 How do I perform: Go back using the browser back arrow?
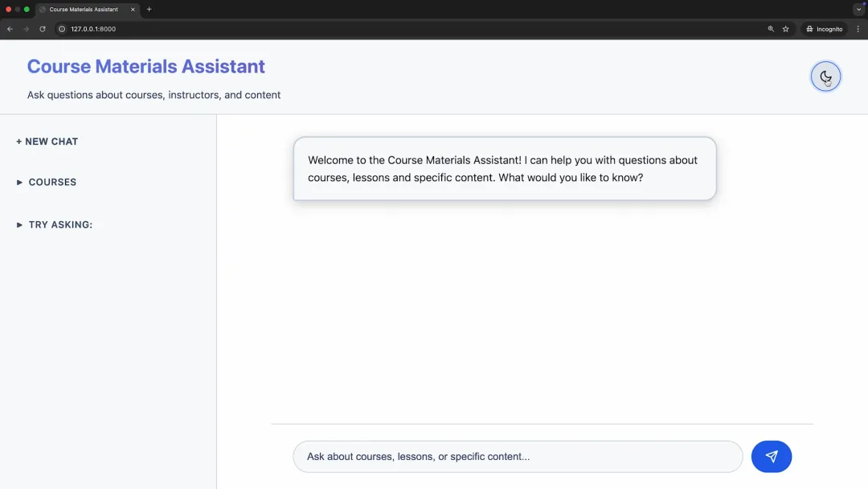[10, 29]
